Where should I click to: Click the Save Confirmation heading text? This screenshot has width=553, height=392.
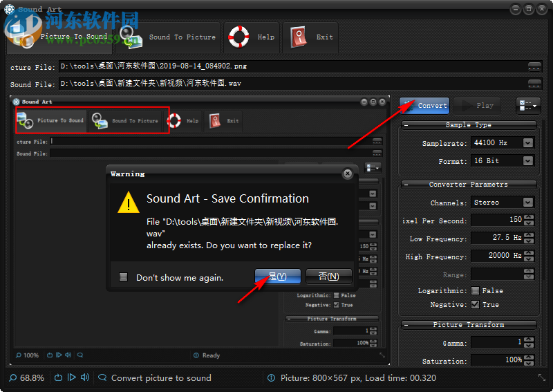pos(227,198)
